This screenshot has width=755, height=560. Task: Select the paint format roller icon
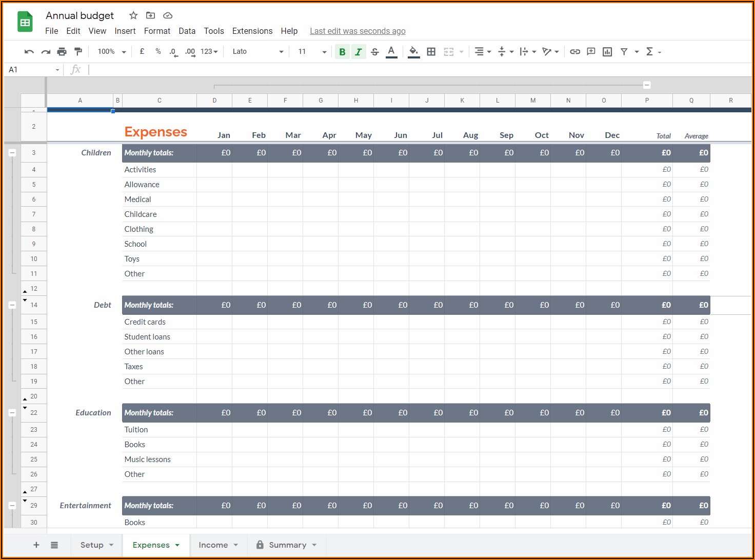coord(78,52)
